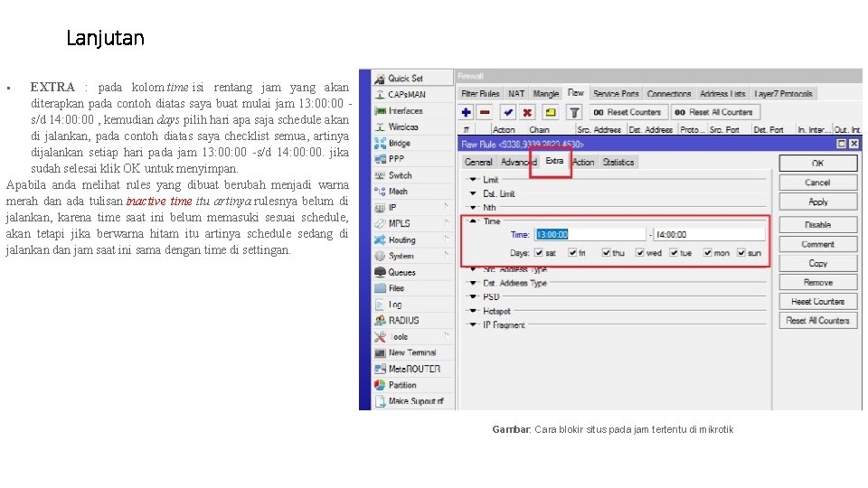Open the IP menu

[x=412, y=208]
